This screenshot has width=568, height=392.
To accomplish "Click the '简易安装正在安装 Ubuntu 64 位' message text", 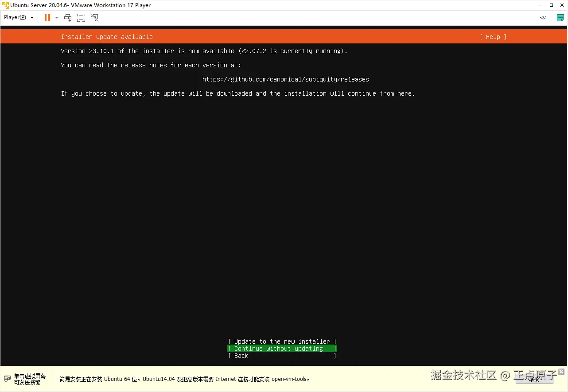I will tap(184, 379).
